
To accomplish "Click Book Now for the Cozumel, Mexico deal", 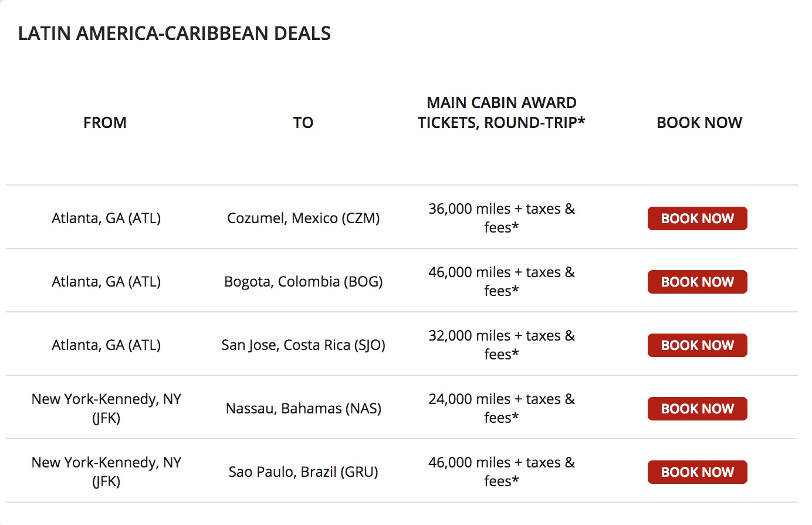I will point(697,218).
